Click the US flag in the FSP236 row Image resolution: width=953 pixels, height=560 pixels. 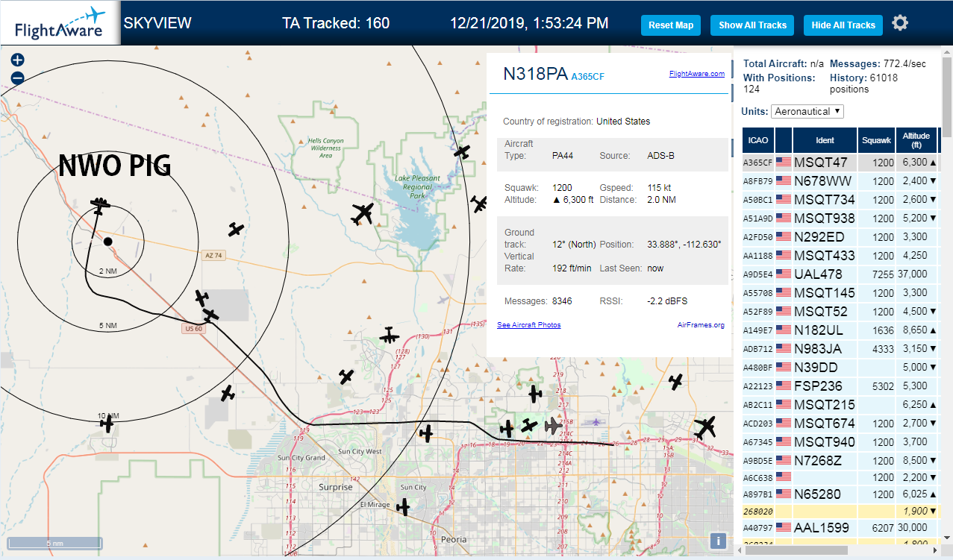coord(784,386)
